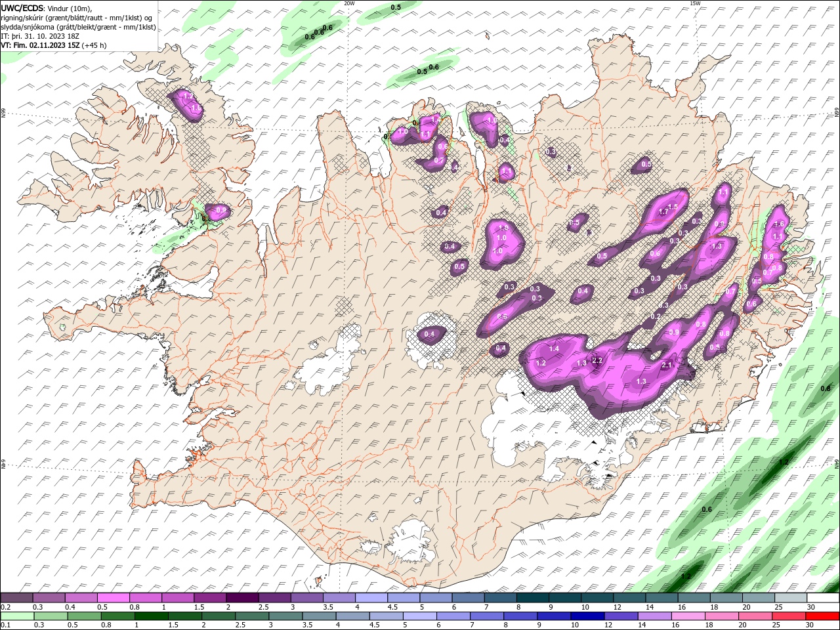This screenshot has height=630, width=840.
Task: Click the '30' label under bottom legend row
Action: pos(809,625)
